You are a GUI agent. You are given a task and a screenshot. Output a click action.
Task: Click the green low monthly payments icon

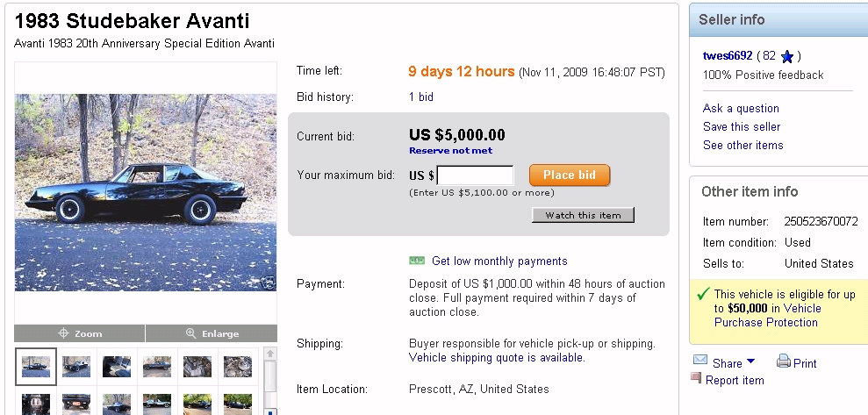[x=417, y=261]
